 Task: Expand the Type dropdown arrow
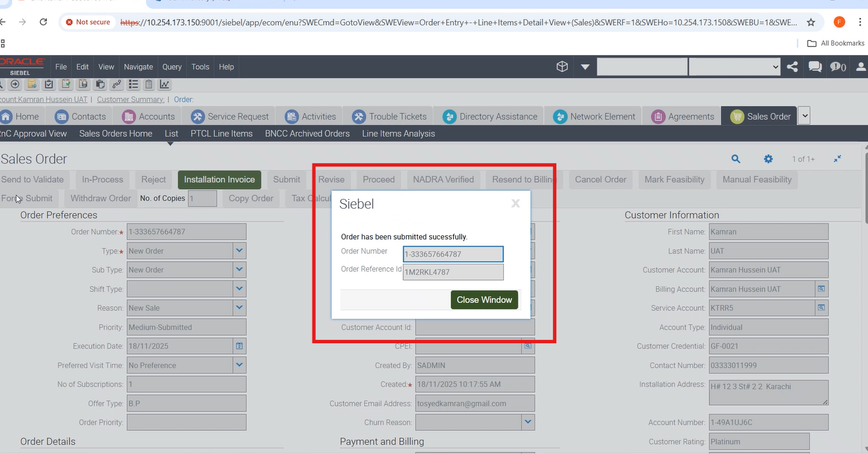(x=239, y=251)
